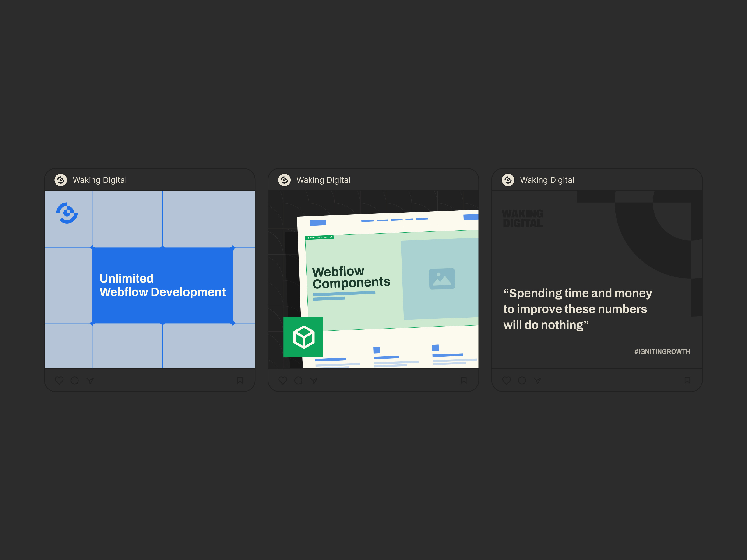Share the #IGNITINGGROWTH quote post
The image size is (747, 560).
pos(537,380)
